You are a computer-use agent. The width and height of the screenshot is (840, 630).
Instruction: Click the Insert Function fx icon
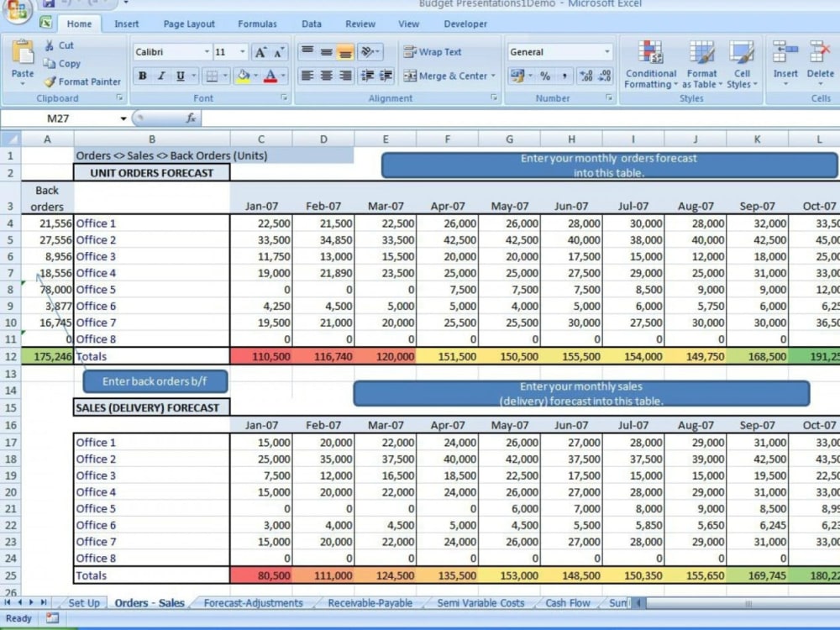pyautogui.click(x=190, y=118)
